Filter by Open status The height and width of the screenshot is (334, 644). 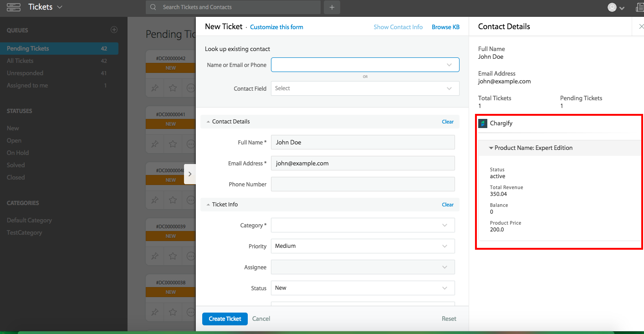pyautogui.click(x=14, y=141)
